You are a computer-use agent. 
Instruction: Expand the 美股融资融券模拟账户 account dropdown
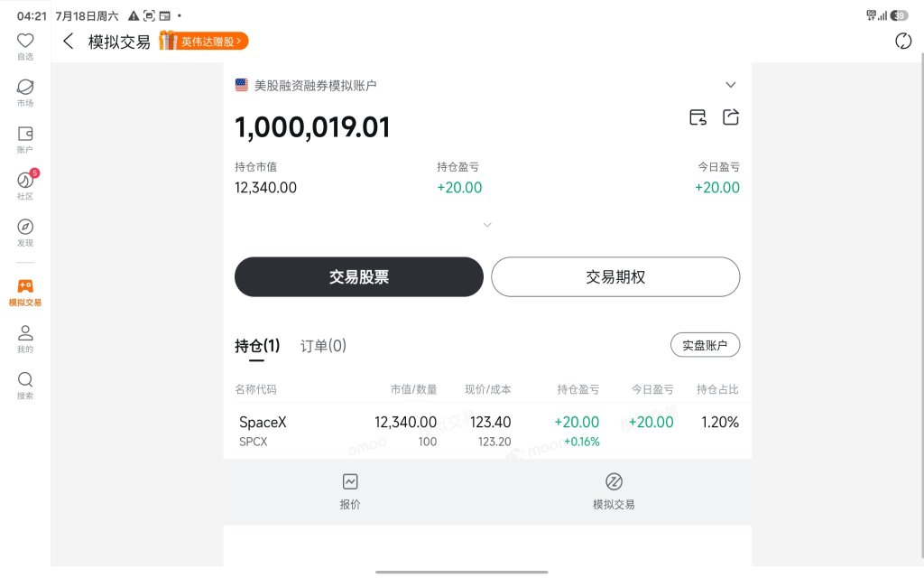(730, 85)
